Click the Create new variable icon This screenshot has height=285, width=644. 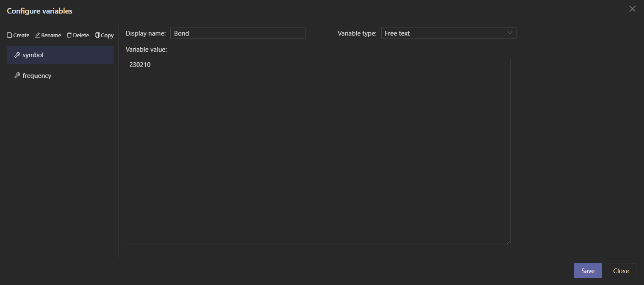click(10, 35)
